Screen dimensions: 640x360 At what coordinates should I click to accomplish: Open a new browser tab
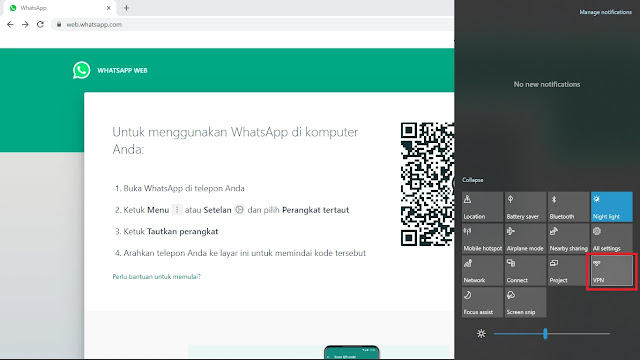pos(126,8)
